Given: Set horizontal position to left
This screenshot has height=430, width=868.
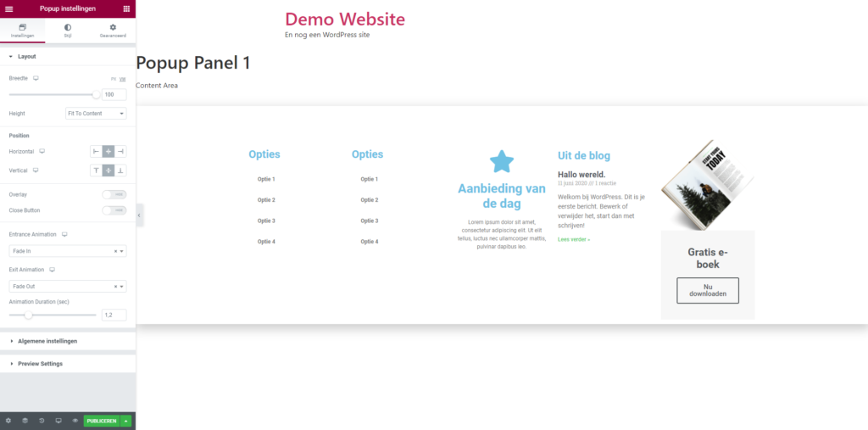Looking at the screenshot, I should 97,151.
